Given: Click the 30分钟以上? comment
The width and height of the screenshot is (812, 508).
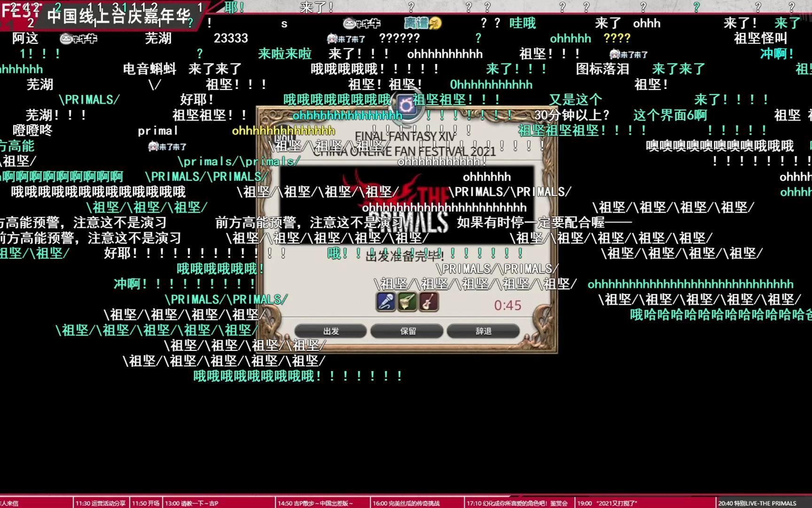Looking at the screenshot, I should 572,115.
